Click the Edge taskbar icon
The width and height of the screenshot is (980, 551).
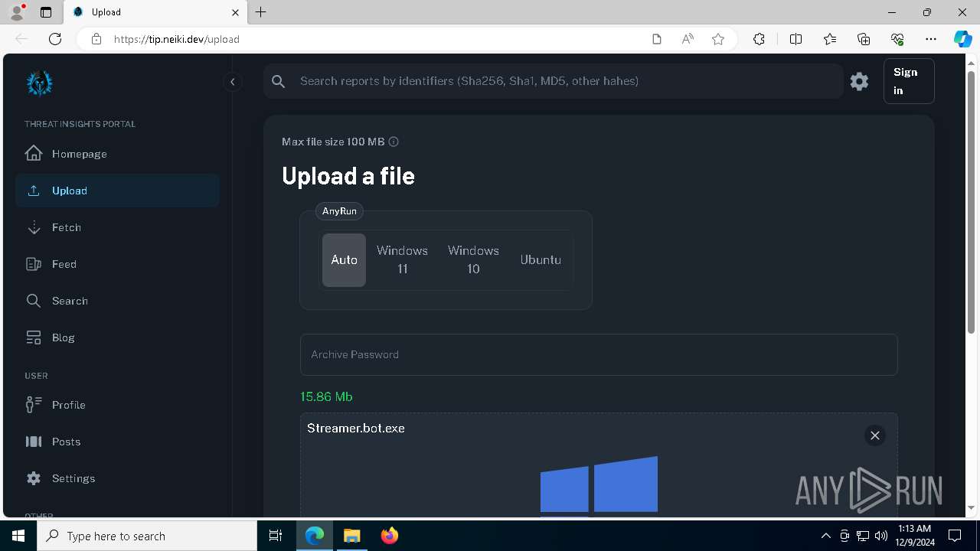pos(315,536)
